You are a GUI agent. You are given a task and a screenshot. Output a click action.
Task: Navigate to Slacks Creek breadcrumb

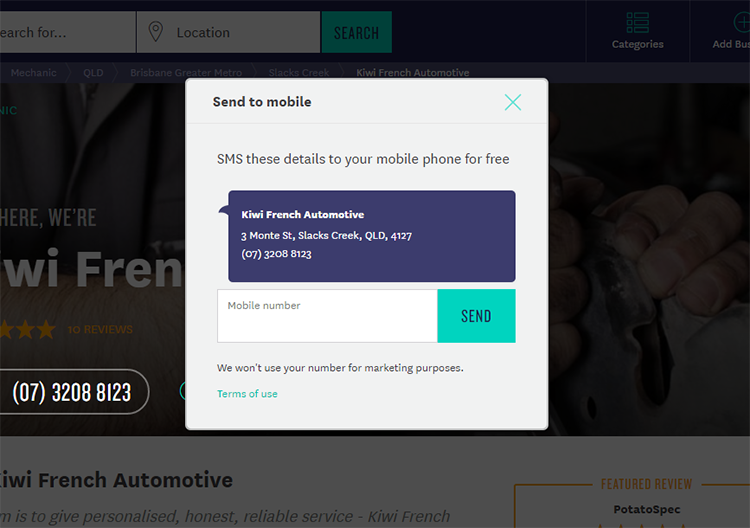[299, 73]
